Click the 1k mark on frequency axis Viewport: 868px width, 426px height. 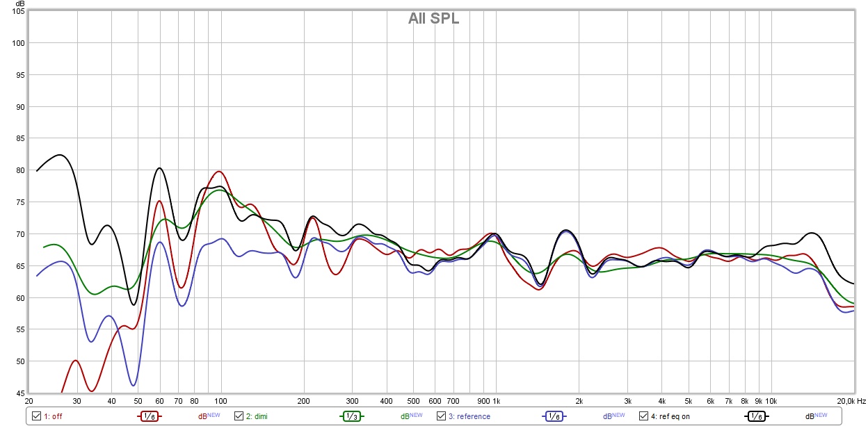(495, 402)
